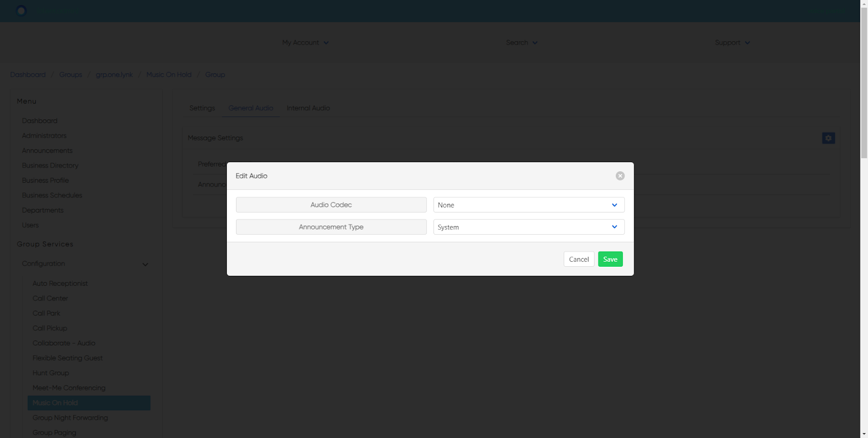Save the audio settings
The image size is (868, 438).
(610, 259)
